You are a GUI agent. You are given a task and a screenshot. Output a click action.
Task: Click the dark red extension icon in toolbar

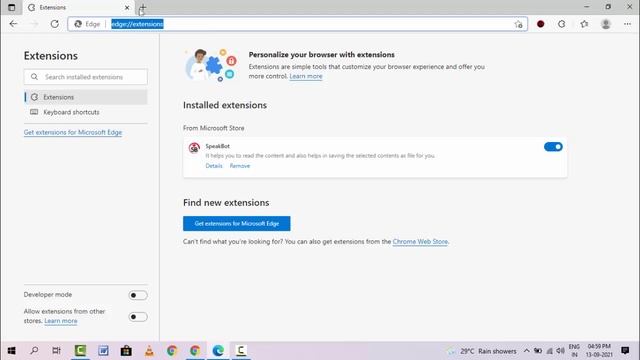[540, 24]
